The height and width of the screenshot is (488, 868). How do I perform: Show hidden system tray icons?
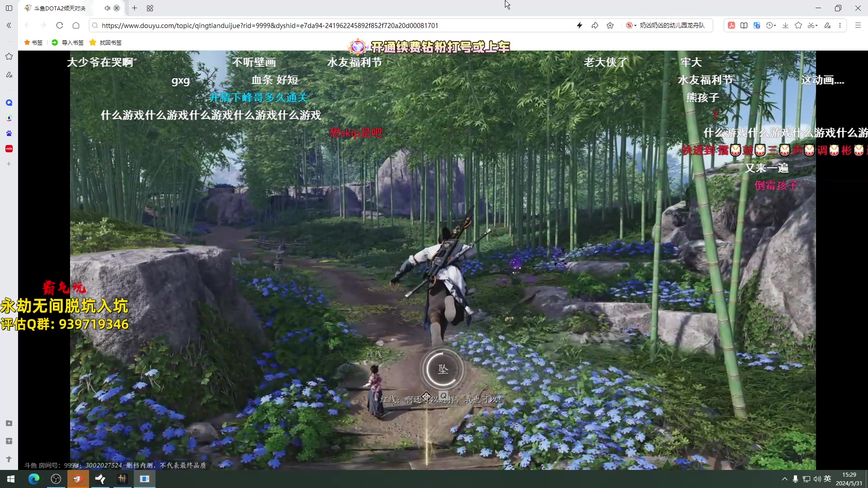point(784,479)
